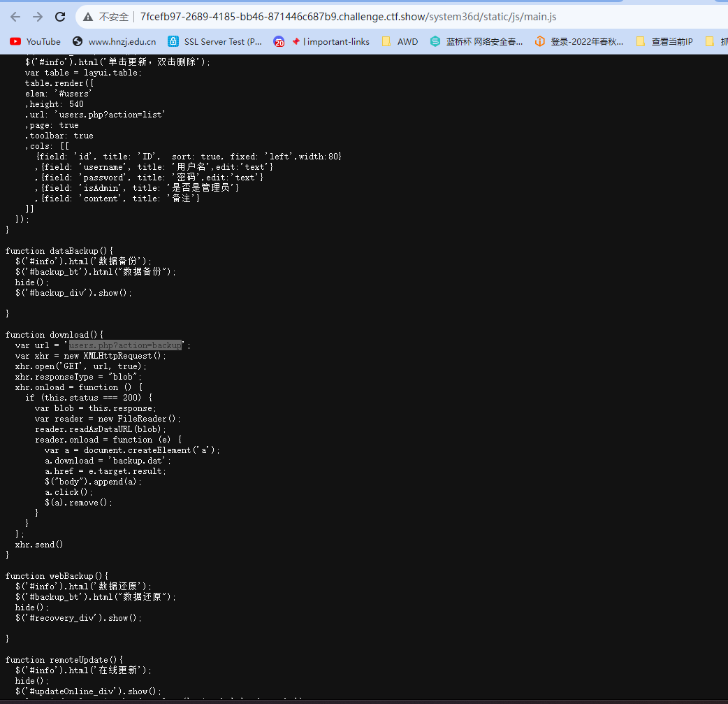This screenshot has height=704, width=728.
Task: Click the "$('#updateOnline_div').show();" line
Action: tap(88, 691)
